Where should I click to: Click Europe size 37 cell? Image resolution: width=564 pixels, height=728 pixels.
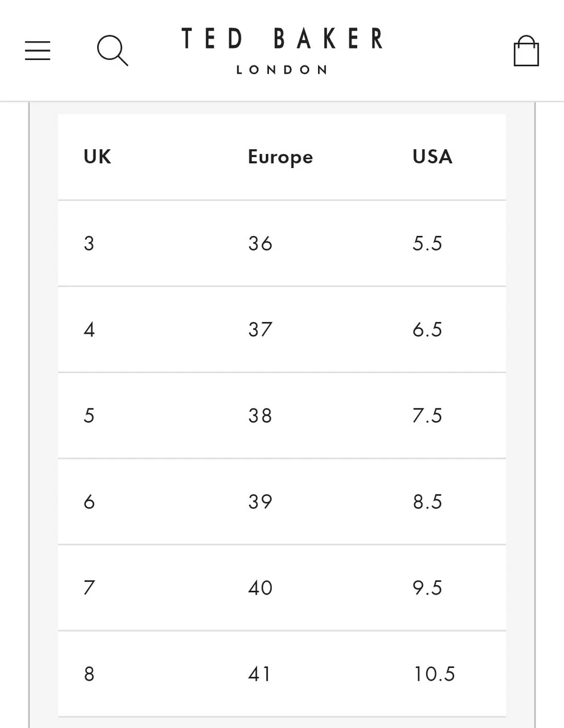260,330
